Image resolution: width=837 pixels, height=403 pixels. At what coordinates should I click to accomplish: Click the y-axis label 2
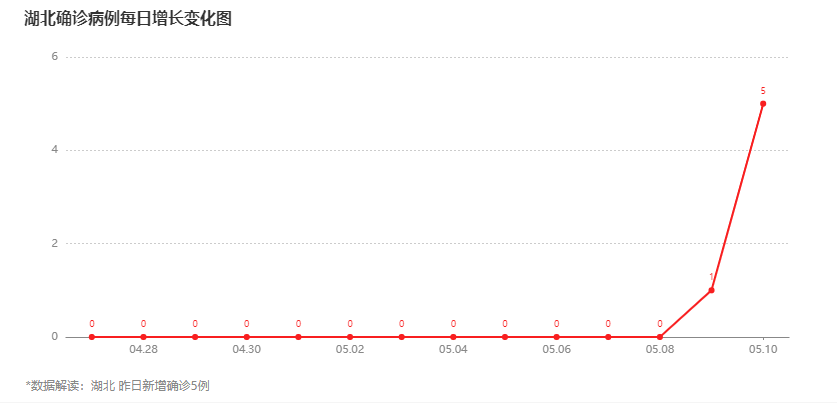pos(54,243)
